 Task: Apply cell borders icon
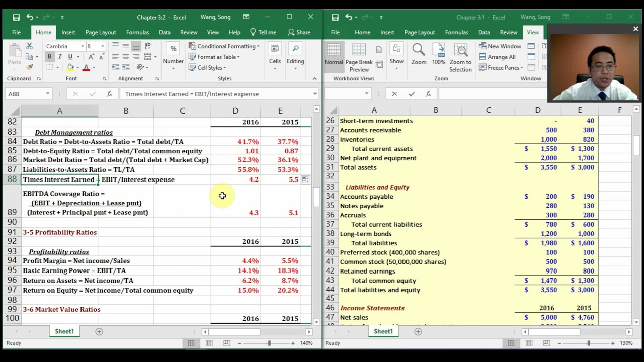[50, 67]
